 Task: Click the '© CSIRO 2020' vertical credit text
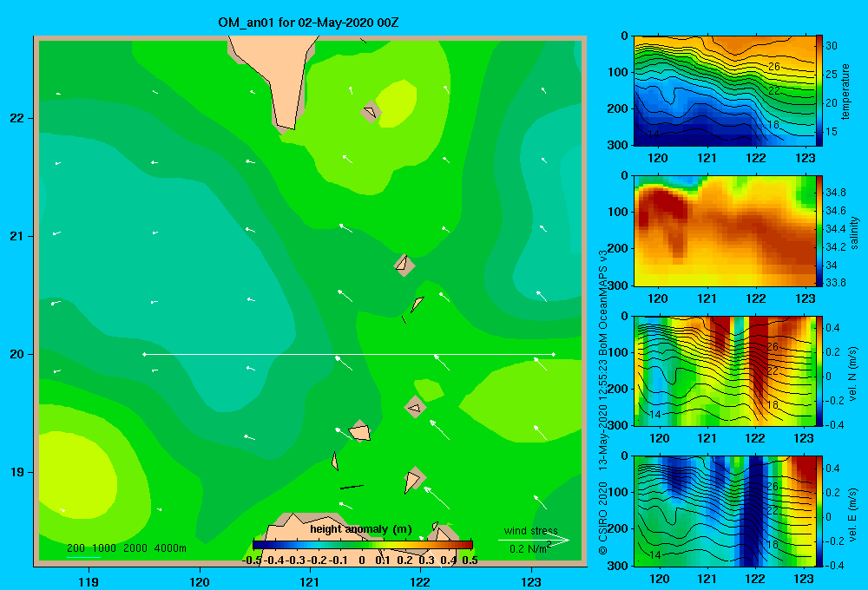[x=603, y=518]
